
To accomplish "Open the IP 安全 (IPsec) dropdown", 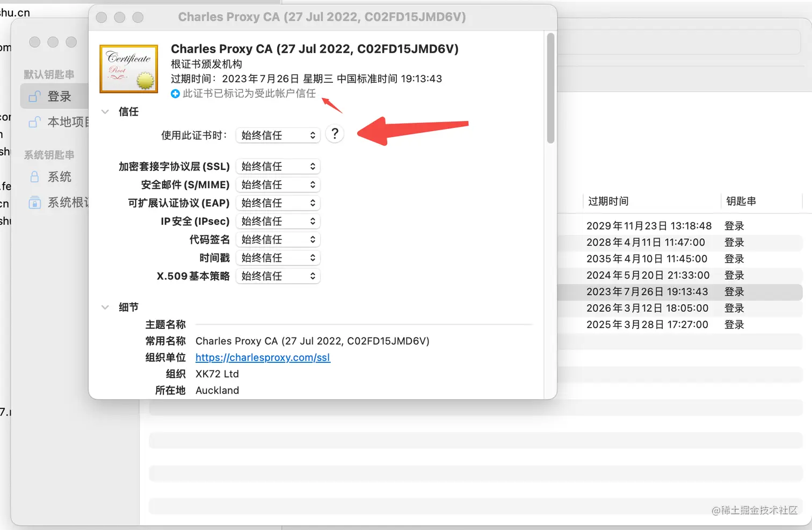I will [278, 221].
